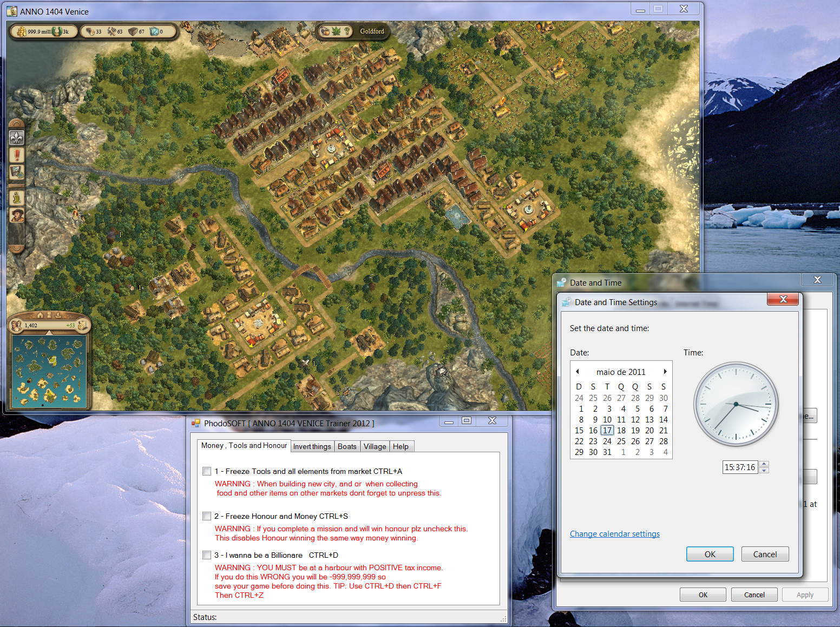The width and height of the screenshot is (840, 627).
Task: Click the Date and Time window title icon
Action: click(562, 282)
